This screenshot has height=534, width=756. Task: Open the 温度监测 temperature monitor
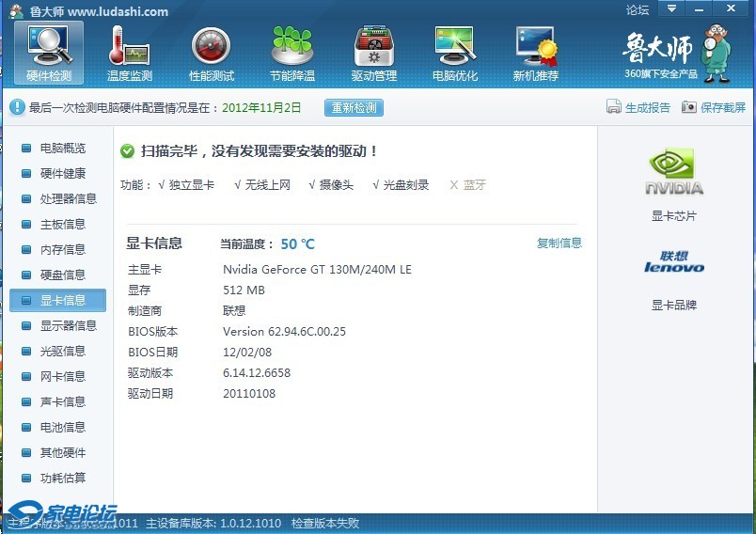pyautogui.click(x=130, y=53)
